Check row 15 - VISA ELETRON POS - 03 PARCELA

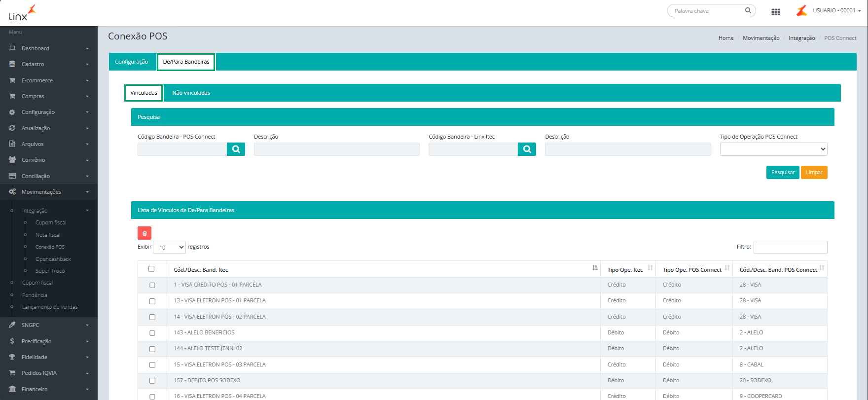point(152,365)
